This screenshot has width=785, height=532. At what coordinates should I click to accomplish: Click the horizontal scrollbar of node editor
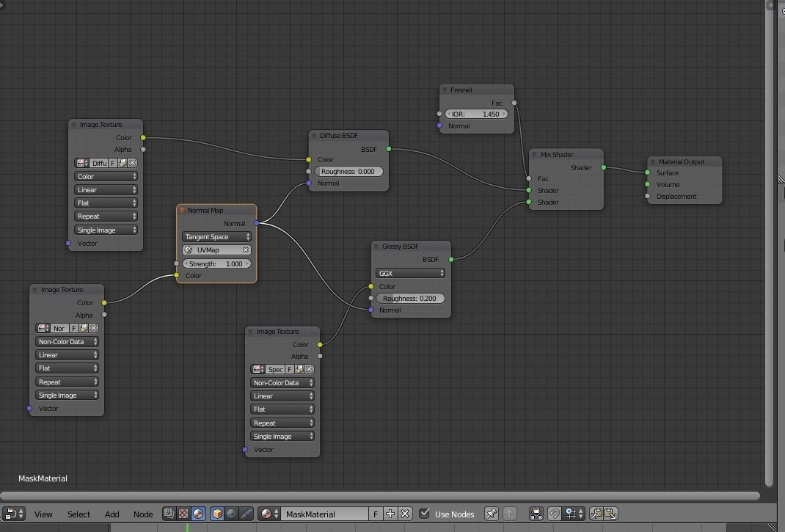coord(380,496)
